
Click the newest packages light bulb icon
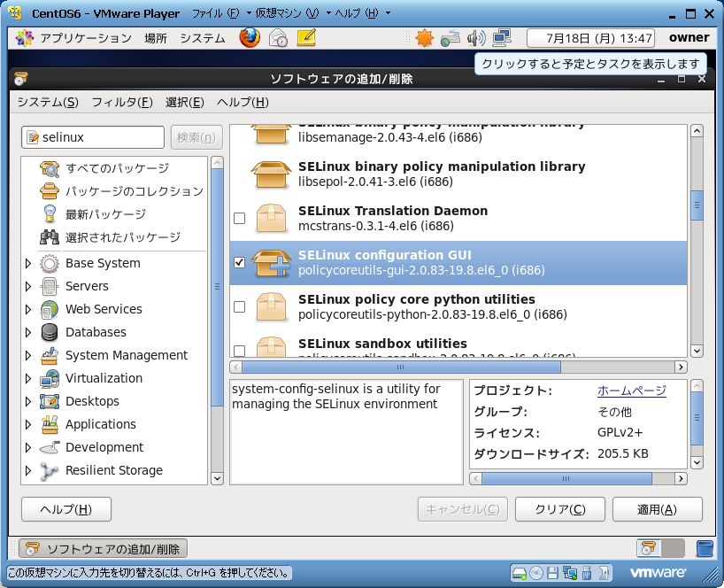pyautogui.click(x=50, y=214)
